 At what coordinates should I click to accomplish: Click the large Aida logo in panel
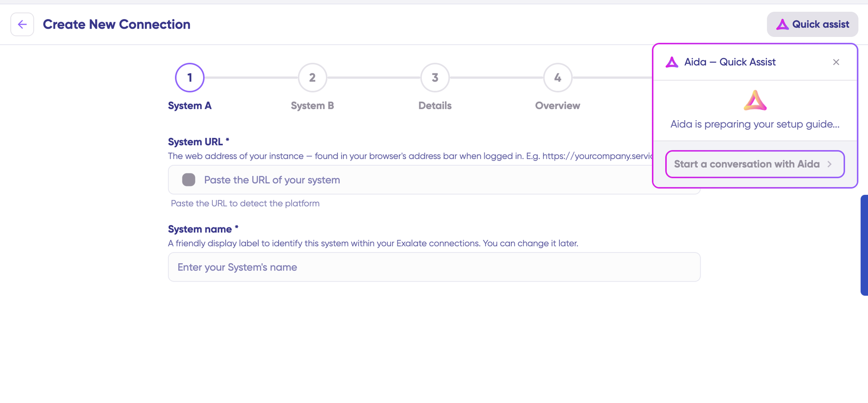click(x=755, y=100)
